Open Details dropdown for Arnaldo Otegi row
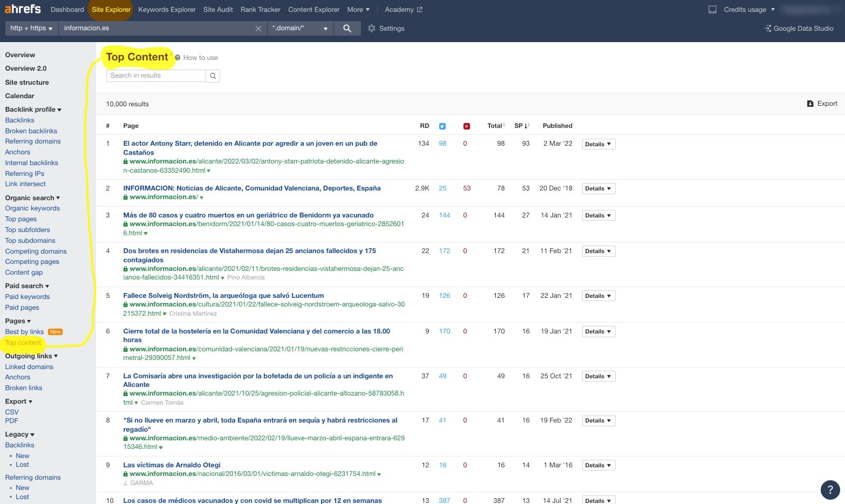The width and height of the screenshot is (845, 504). point(598,465)
